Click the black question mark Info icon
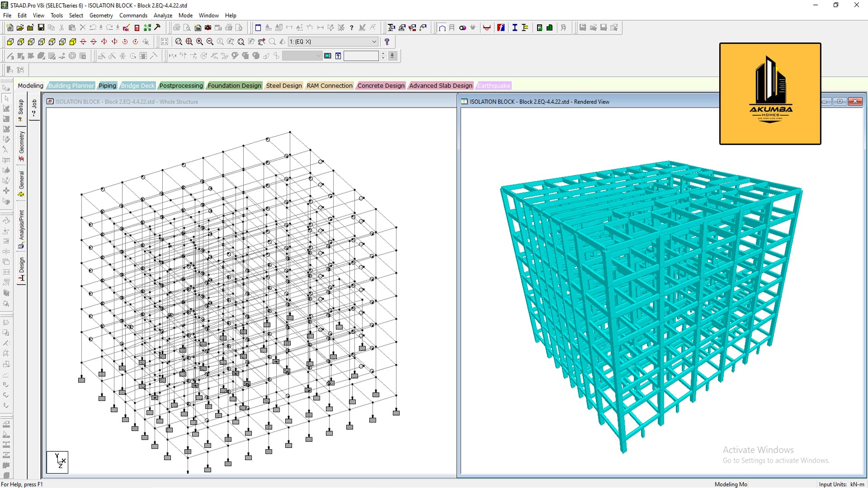This screenshot has width=868, height=488. click(x=351, y=28)
